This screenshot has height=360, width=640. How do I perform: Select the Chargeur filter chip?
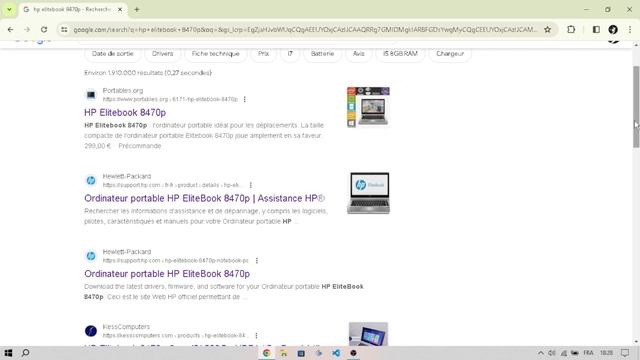click(x=450, y=53)
